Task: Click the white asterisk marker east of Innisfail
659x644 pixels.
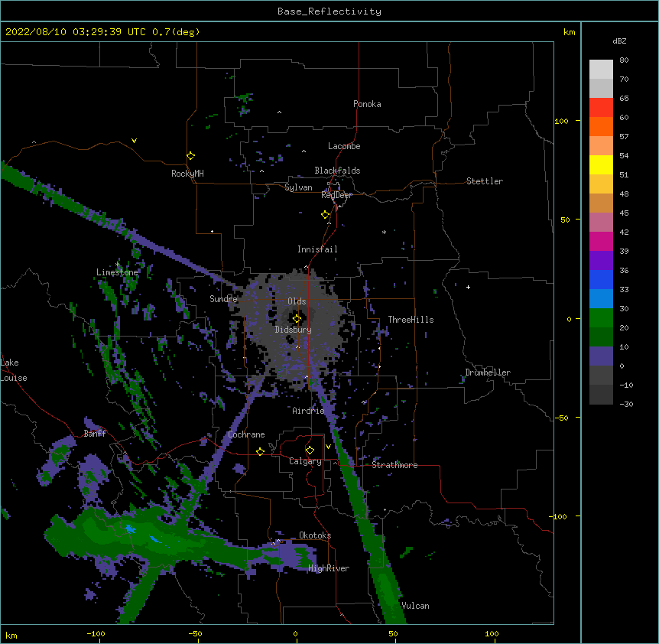Action: click(384, 232)
